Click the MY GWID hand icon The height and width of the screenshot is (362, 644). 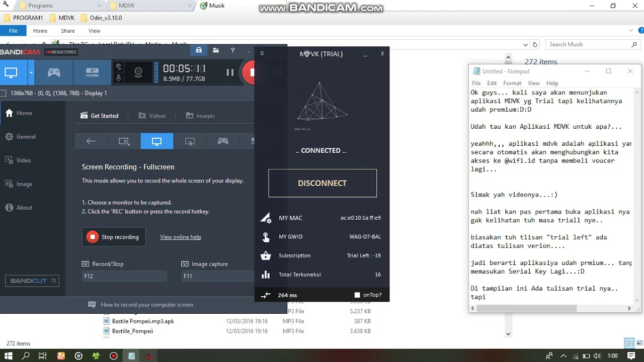pos(265,237)
